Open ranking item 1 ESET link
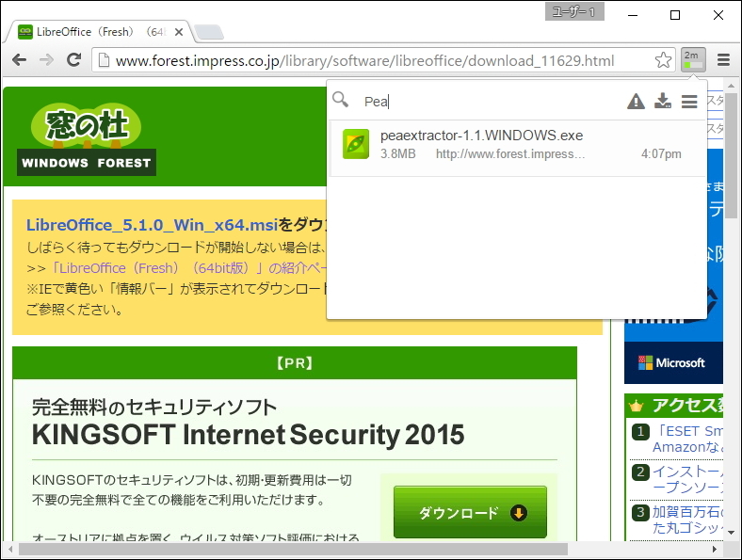 click(x=690, y=439)
